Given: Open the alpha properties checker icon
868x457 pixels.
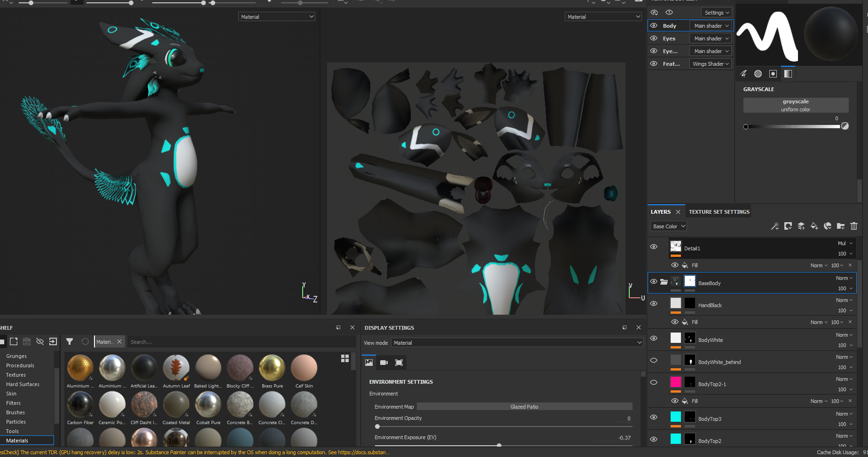Looking at the screenshot, I should pyautogui.click(x=758, y=74).
